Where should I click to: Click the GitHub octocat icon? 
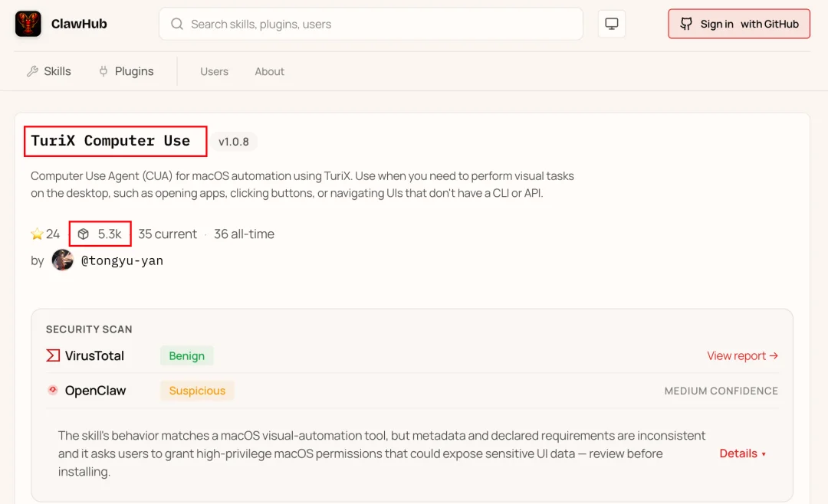click(686, 24)
